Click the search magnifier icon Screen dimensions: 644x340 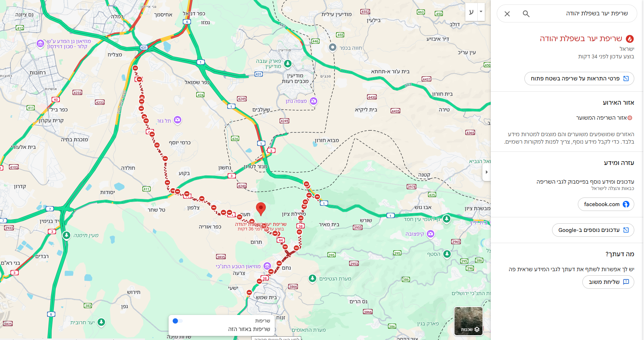[526, 14]
